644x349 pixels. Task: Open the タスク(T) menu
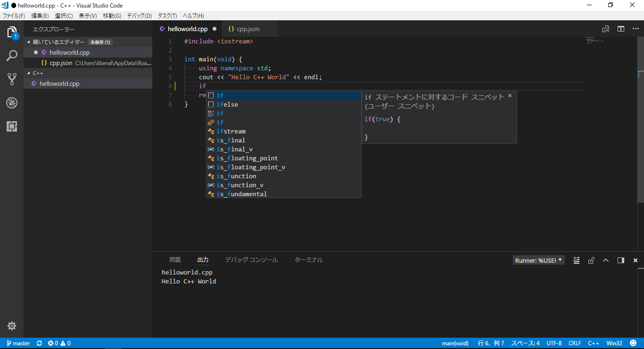pyautogui.click(x=167, y=16)
